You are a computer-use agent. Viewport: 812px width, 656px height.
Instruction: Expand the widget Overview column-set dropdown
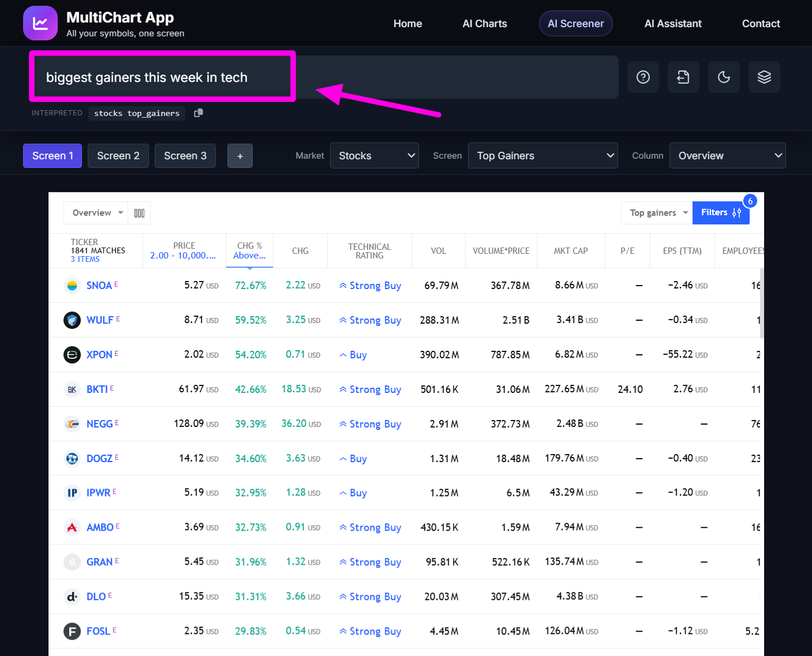pyautogui.click(x=96, y=213)
